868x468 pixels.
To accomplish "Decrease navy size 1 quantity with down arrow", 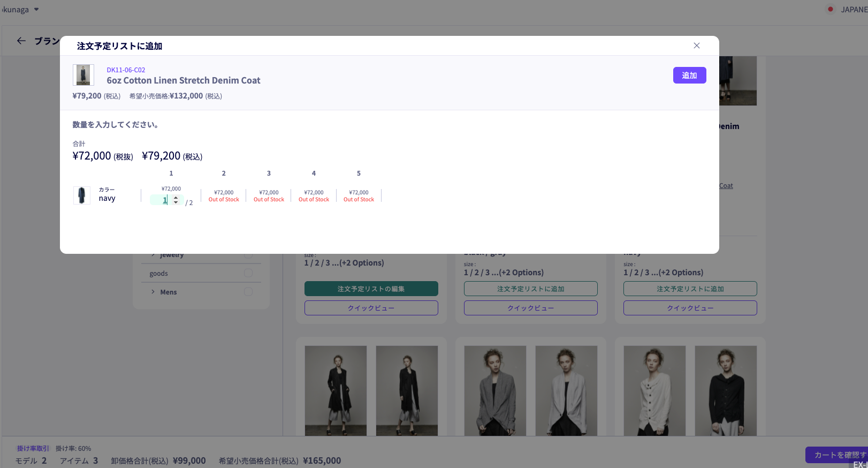I will click(x=176, y=202).
